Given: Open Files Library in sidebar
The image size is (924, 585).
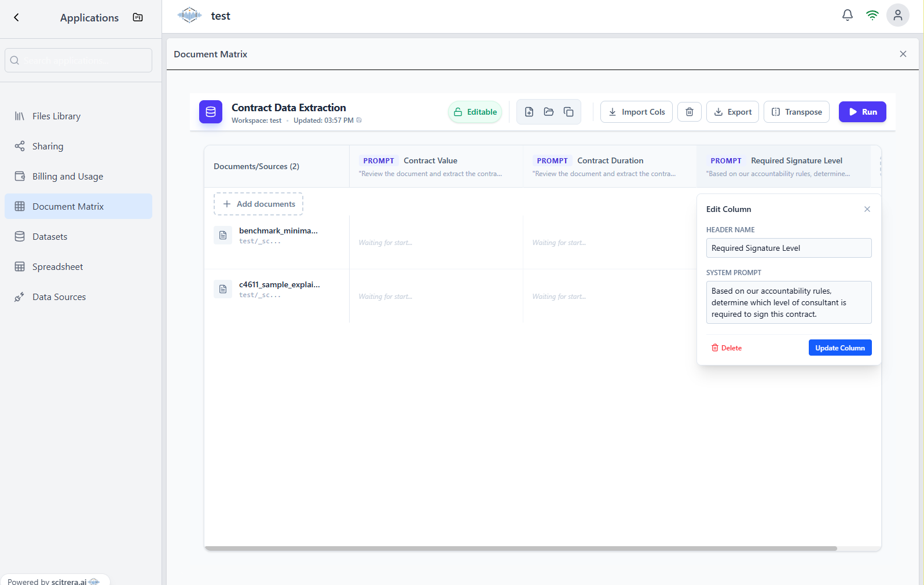Looking at the screenshot, I should (78, 116).
